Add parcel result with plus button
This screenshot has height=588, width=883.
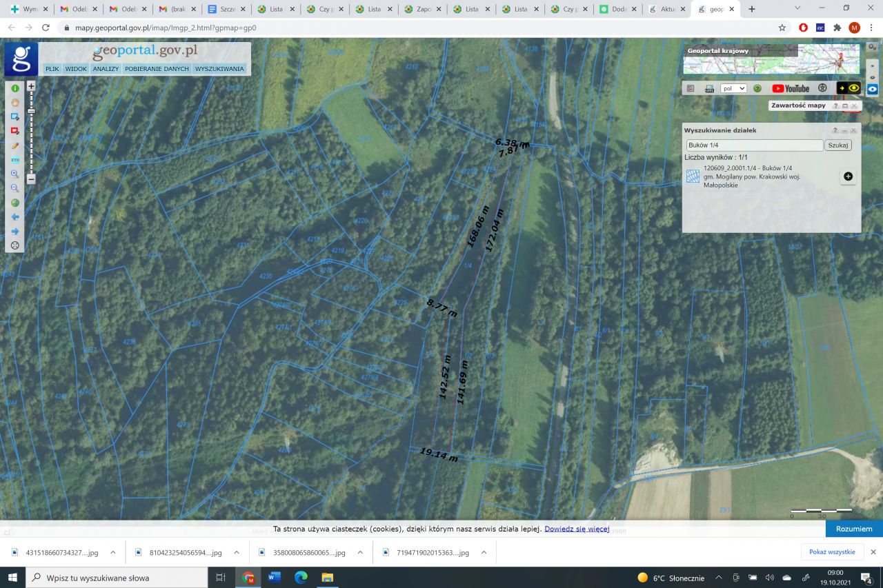click(x=848, y=176)
